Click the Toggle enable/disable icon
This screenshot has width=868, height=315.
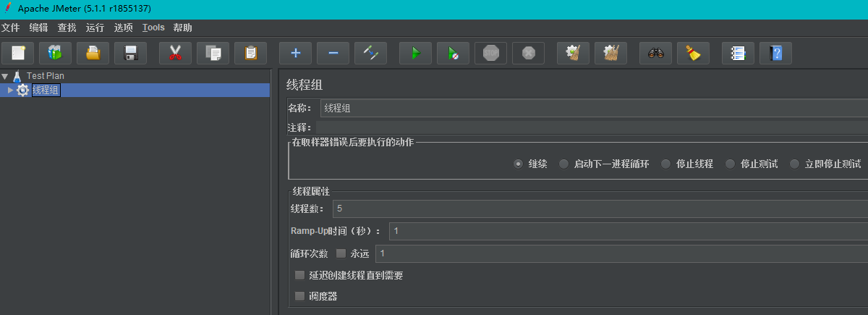(x=370, y=53)
